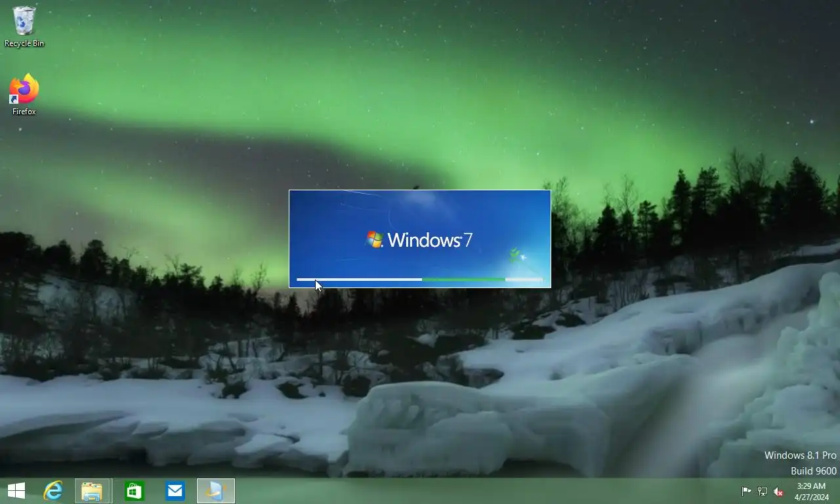Screen dimensions: 840x504
Task: Open the Windows Store taskbar icon
Action: pyautogui.click(x=134, y=491)
